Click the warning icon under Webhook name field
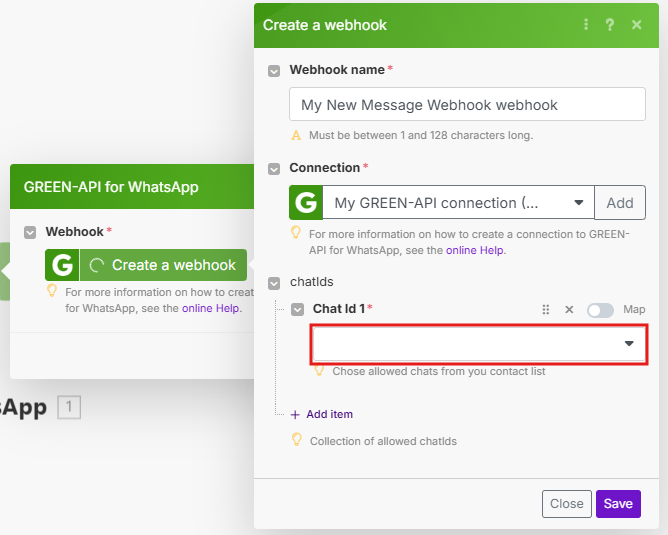The height and width of the screenshot is (535, 668). 296,135
